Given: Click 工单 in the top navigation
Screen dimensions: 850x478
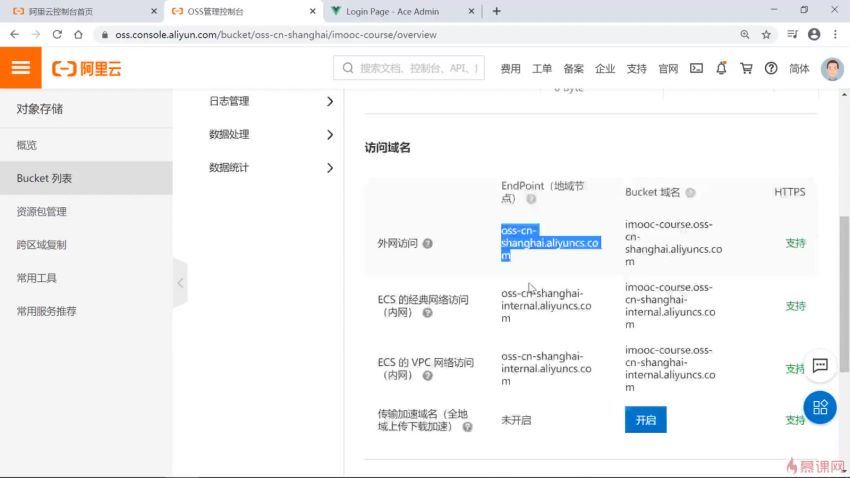Looking at the screenshot, I should click(542, 69).
